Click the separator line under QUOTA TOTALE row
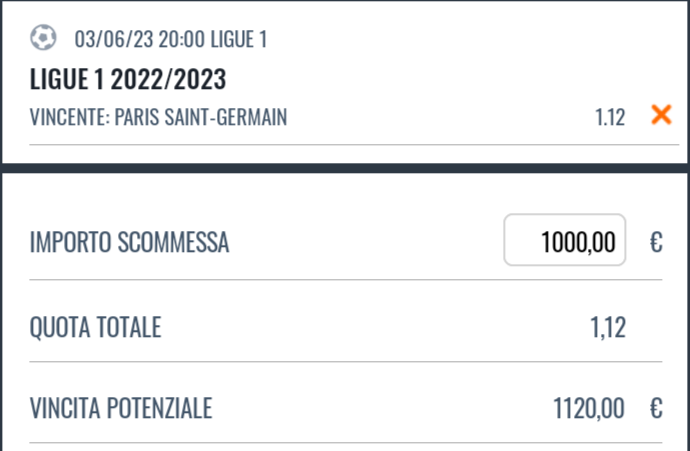 (346, 362)
